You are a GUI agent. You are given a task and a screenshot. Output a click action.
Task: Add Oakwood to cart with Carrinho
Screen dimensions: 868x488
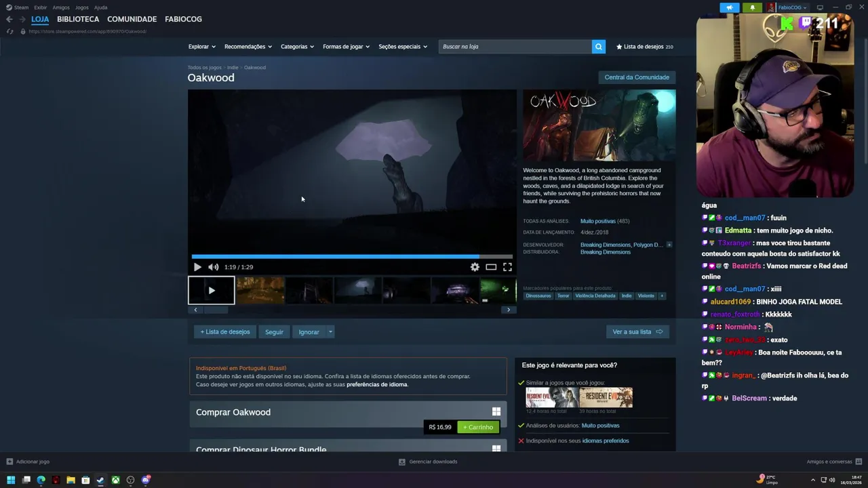coord(478,427)
